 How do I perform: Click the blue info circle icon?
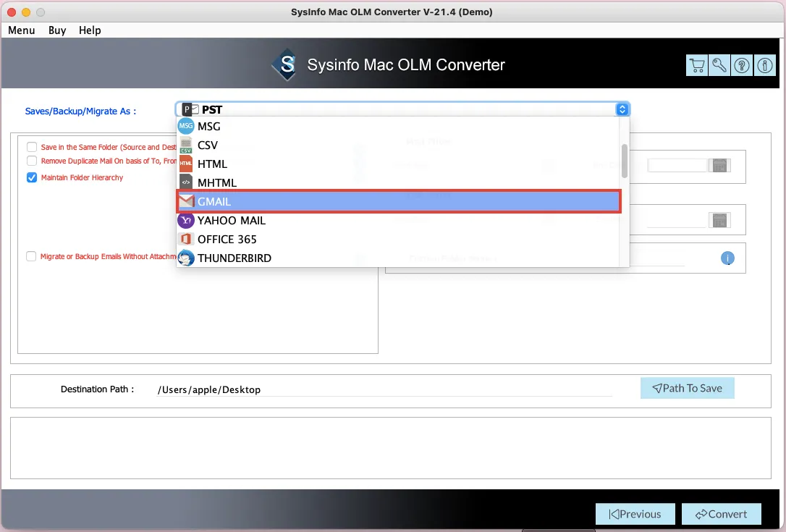[x=727, y=258]
